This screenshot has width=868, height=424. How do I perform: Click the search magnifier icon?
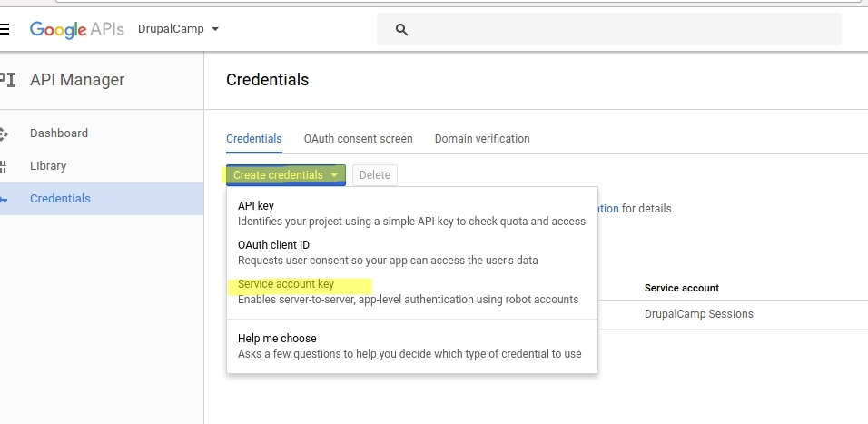click(x=402, y=30)
